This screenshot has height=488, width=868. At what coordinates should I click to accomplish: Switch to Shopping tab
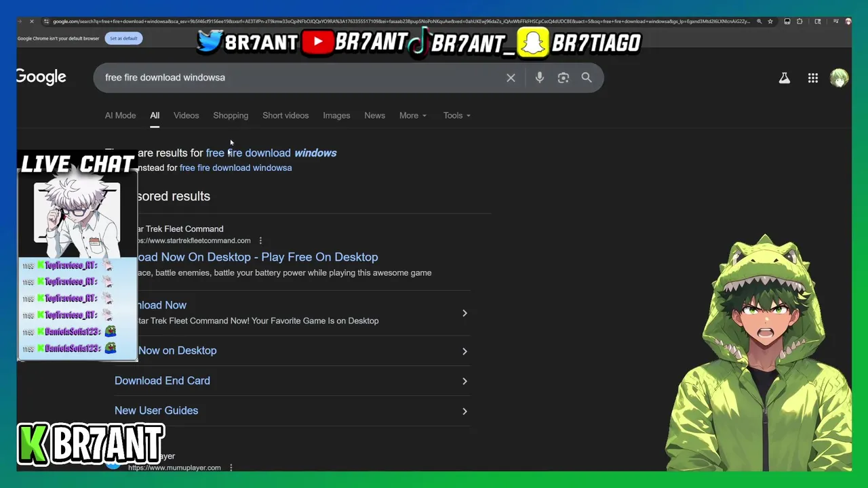(x=231, y=115)
